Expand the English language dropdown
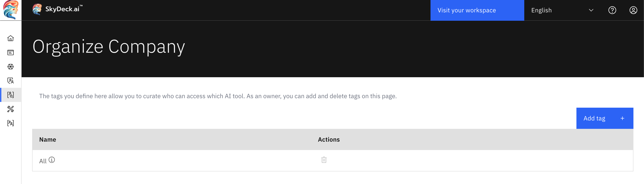Image resolution: width=644 pixels, height=184 pixels. tap(562, 10)
